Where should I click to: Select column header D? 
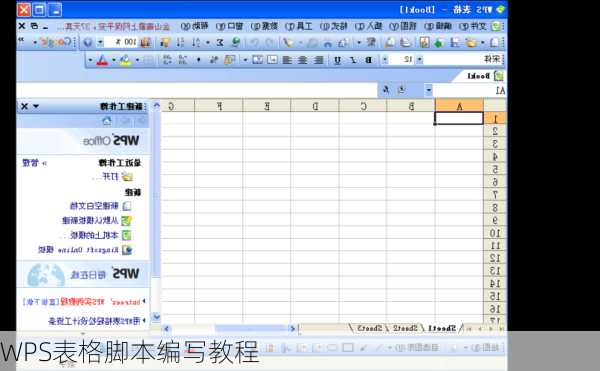[x=315, y=106]
